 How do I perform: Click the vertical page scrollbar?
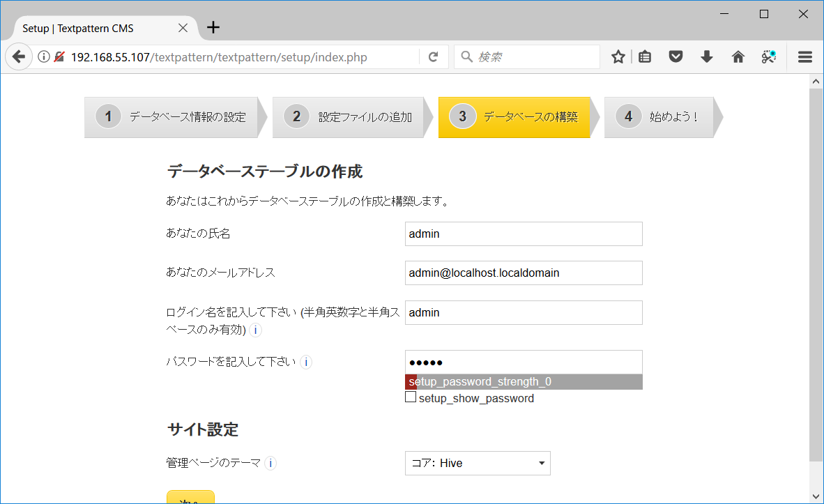(x=817, y=279)
